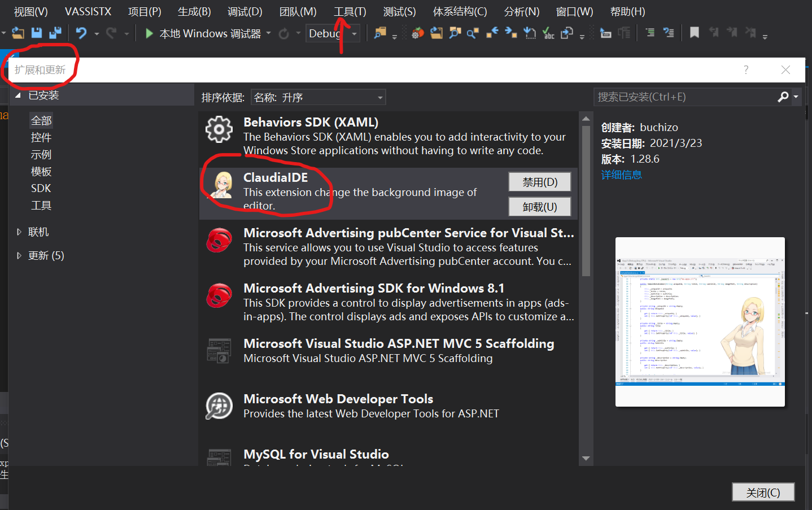
Task: Click the search installed extensions field
Action: (686, 97)
